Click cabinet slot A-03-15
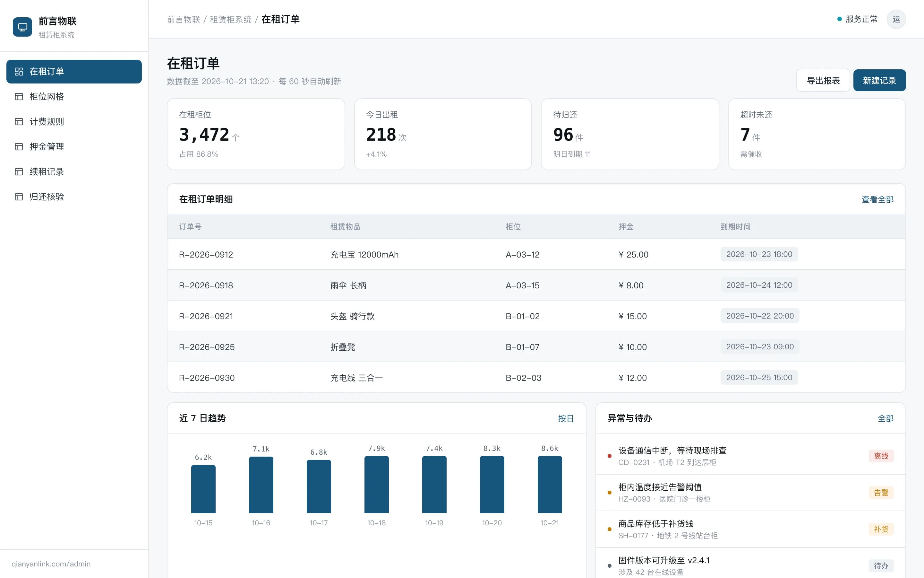Image resolution: width=924 pixels, height=578 pixels. click(x=522, y=285)
